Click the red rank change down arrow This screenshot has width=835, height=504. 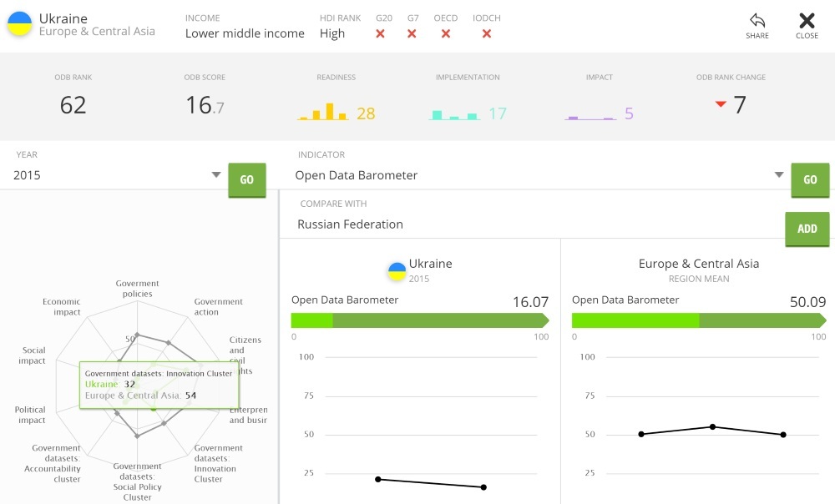(x=721, y=103)
